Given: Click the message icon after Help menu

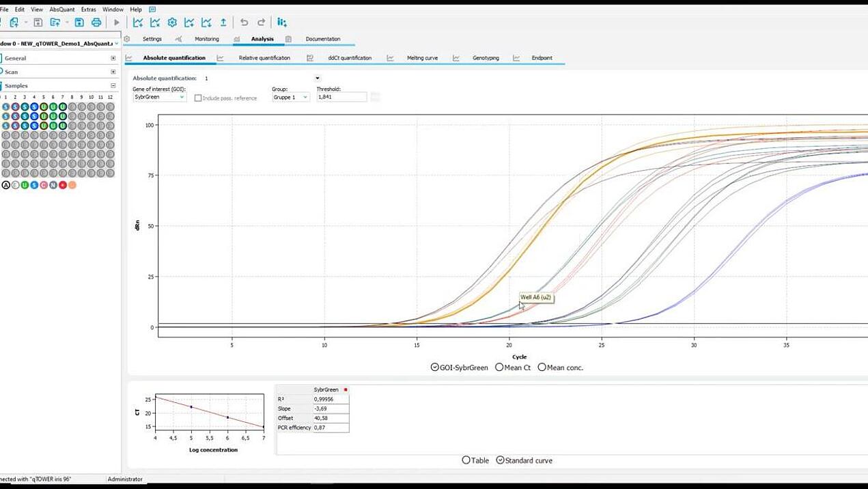Looking at the screenshot, I should (x=152, y=10).
